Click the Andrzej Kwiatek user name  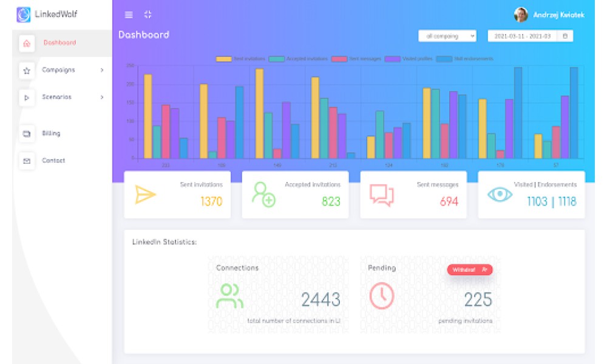tap(558, 15)
